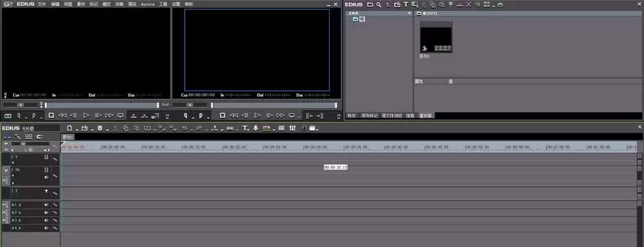Click Redo icon in timeline toolbar
The height and width of the screenshot is (247, 644).
199,129
